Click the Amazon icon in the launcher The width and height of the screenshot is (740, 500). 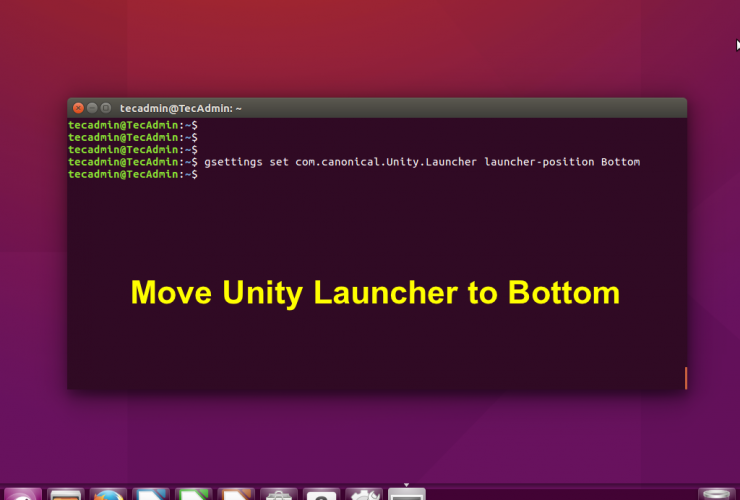[x=322, y=493]
